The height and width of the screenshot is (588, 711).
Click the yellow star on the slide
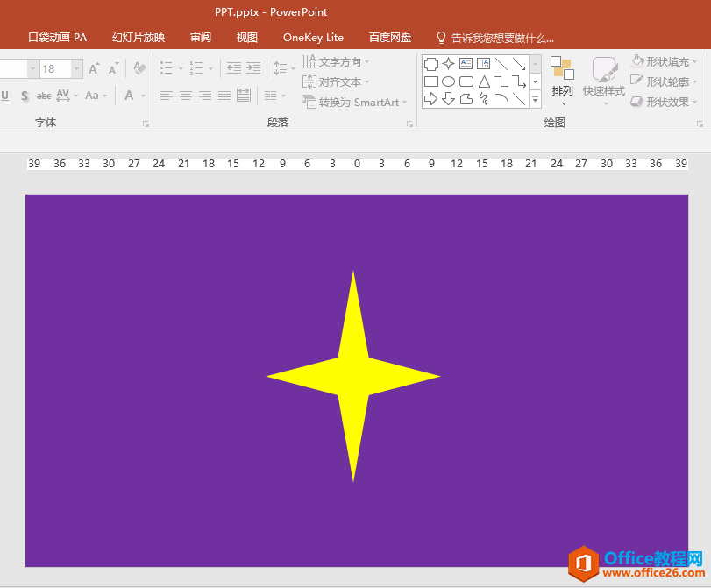(x=353, y=376)
